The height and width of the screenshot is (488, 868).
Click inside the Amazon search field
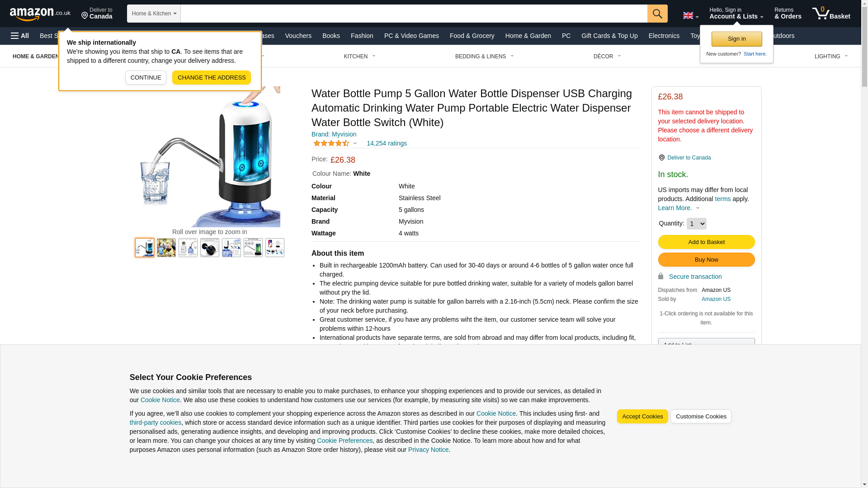[414, 14]
